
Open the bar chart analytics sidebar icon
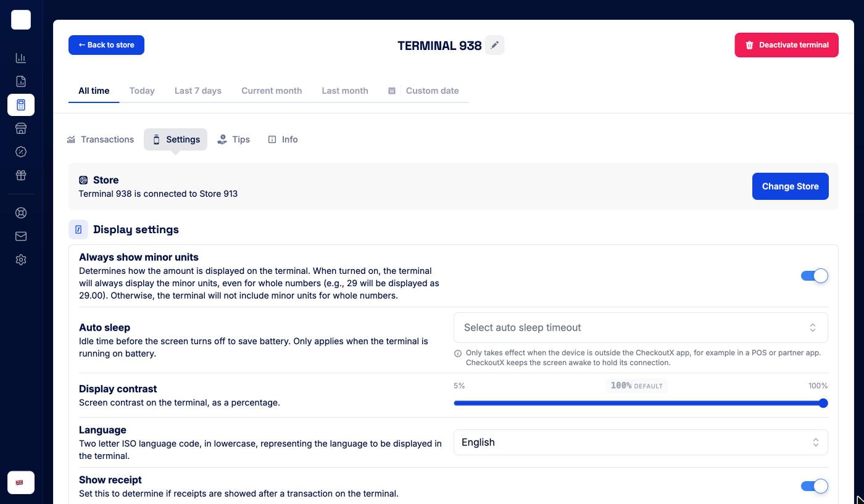click(21, 58)
